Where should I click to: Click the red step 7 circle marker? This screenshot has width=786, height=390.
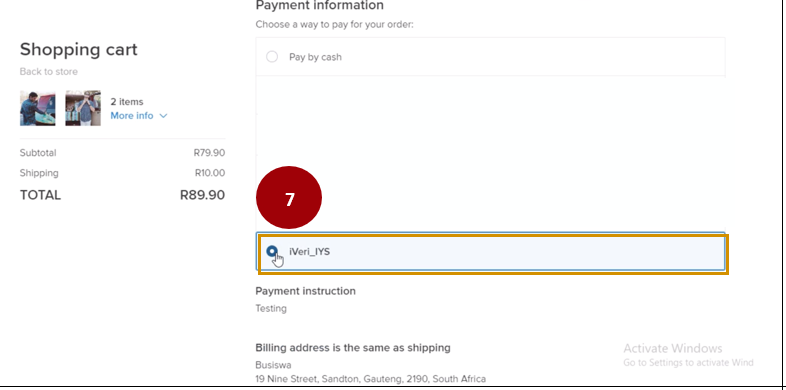coord(289,198)
